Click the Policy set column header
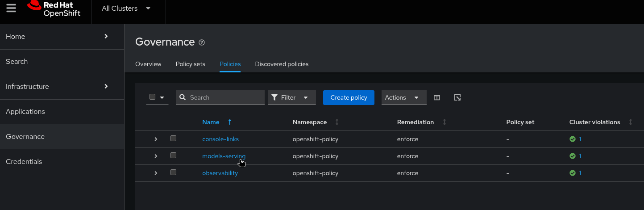The width and height of the screenshot is (644, 210). point(520,122)
